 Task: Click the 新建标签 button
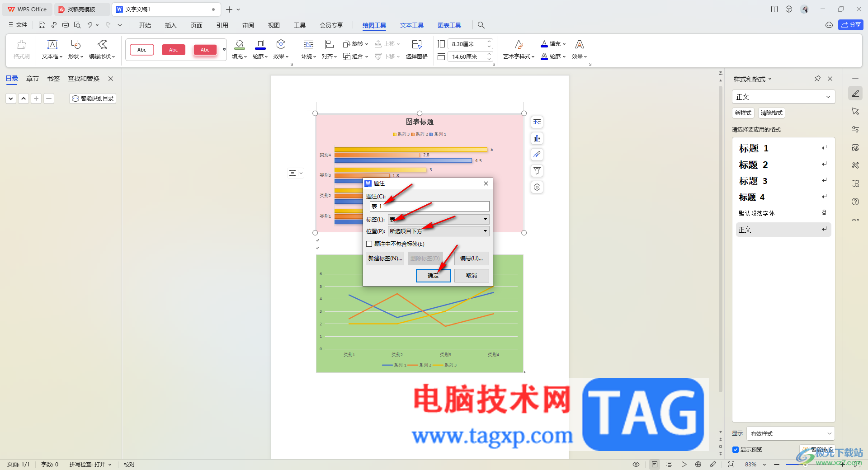[385, 258]
